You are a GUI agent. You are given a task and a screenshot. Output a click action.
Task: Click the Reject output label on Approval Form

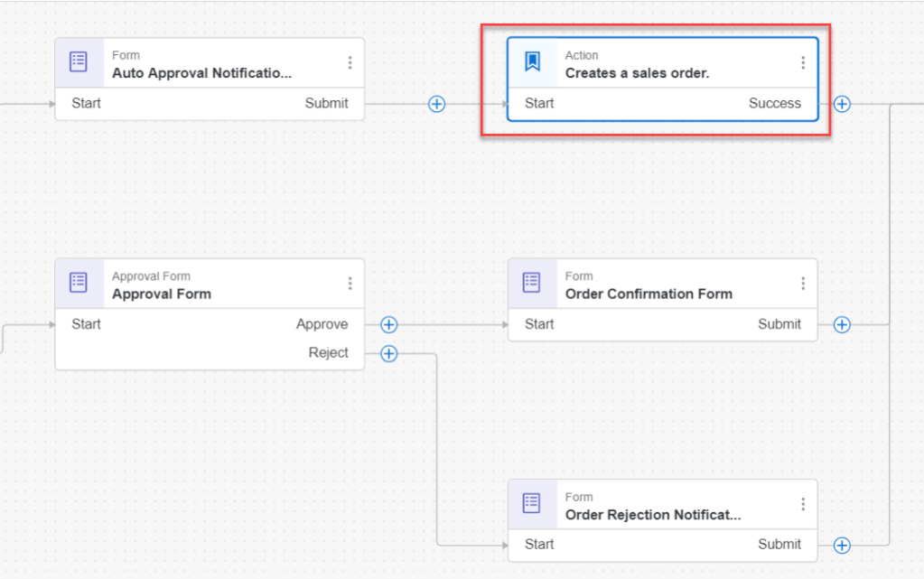328,353
